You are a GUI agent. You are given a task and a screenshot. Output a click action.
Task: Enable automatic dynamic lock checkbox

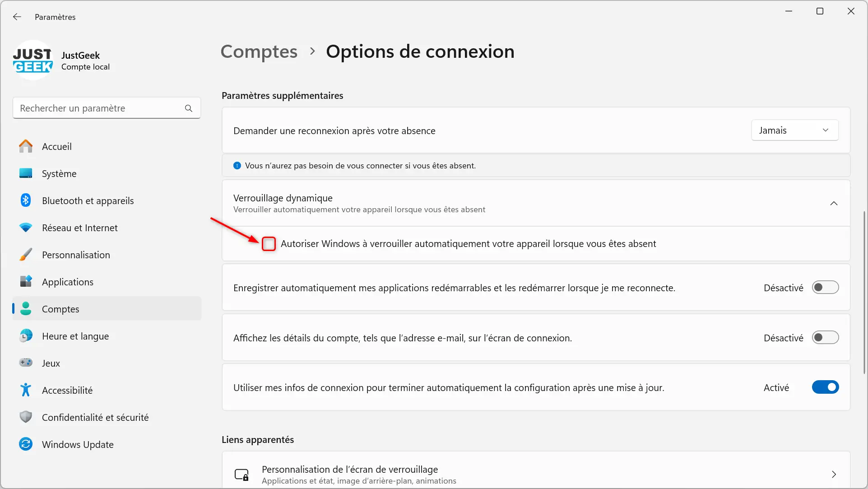(268, 243)
